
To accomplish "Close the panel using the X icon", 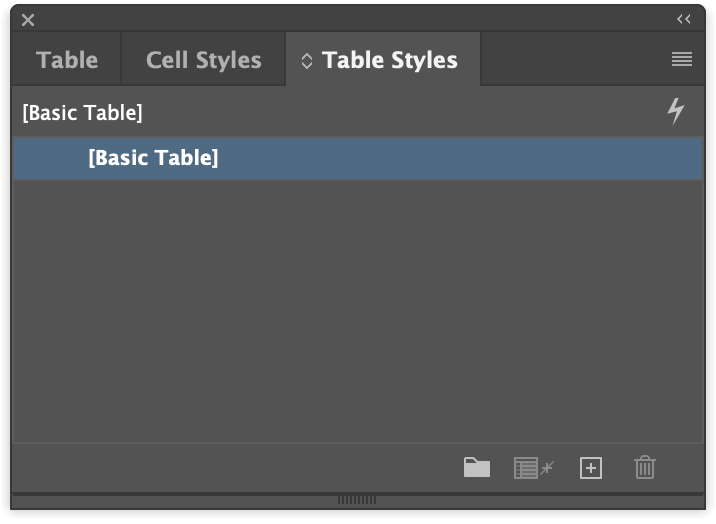I will click(28, 20).
